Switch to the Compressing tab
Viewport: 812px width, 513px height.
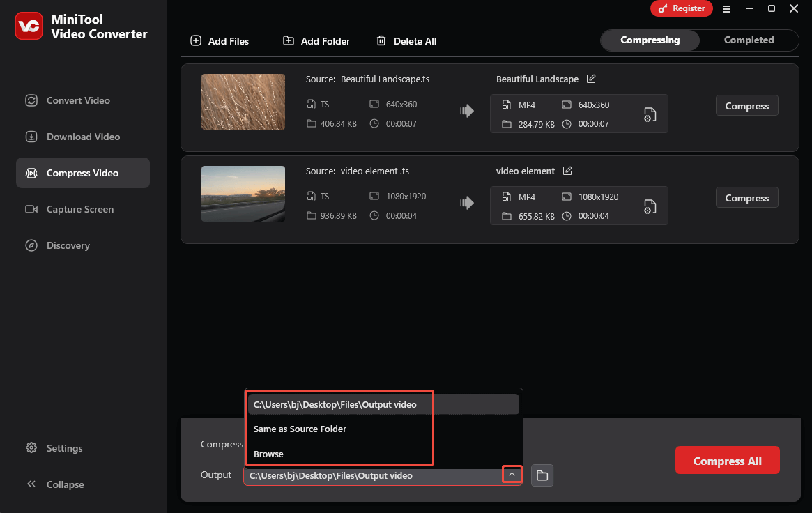(650, 40)
